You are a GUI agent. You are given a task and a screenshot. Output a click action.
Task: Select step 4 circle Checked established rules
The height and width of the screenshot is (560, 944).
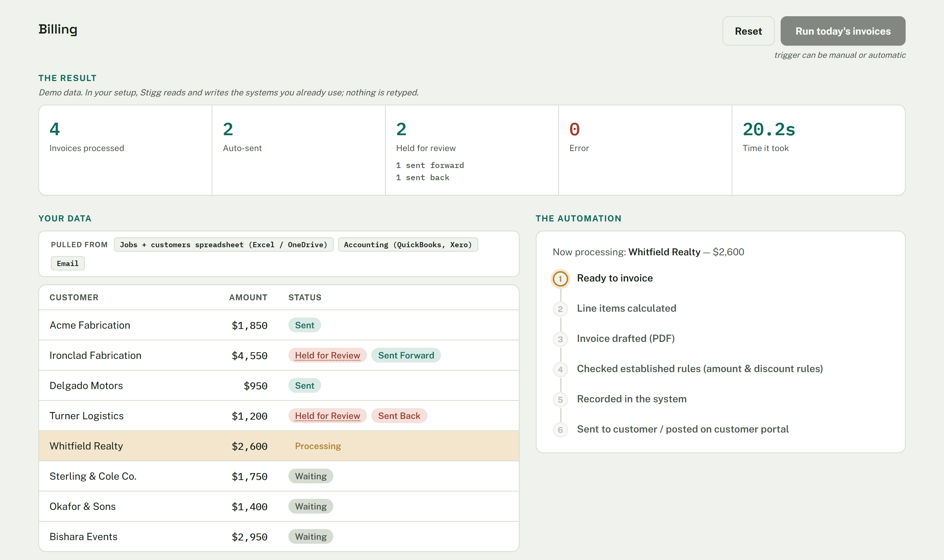pos(560,370)
